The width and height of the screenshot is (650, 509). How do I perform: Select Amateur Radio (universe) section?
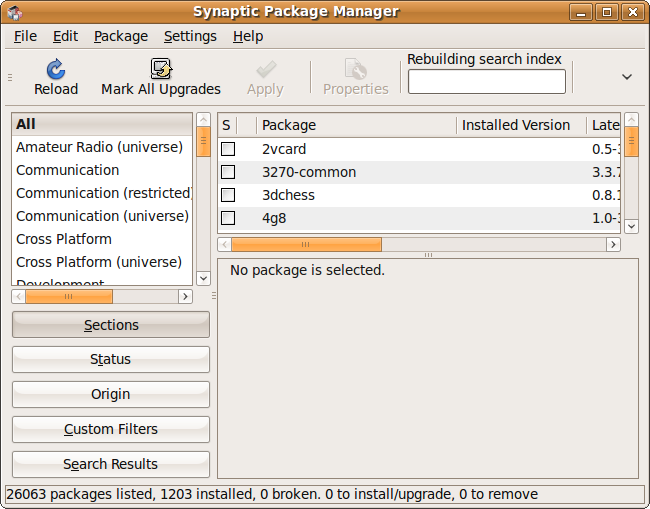tap(100, 147)
